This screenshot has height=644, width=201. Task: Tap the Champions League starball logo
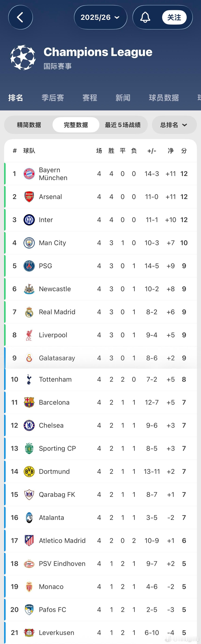pyautogui.click(x=23, y=57)
